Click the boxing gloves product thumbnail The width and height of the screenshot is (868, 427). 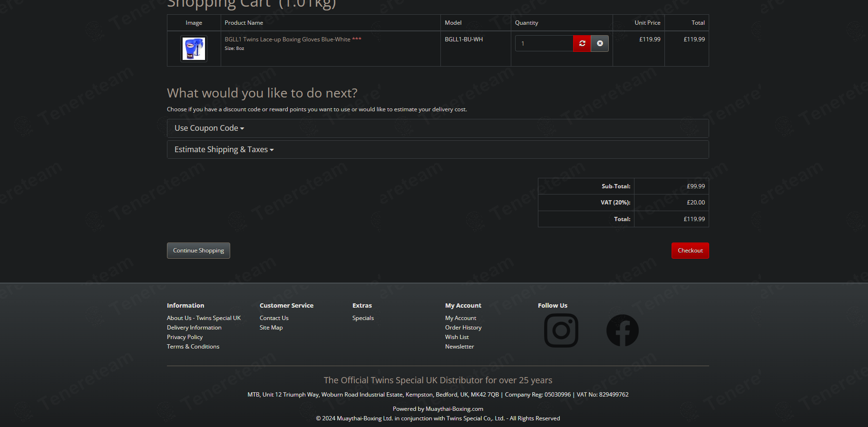pos(194,49)
